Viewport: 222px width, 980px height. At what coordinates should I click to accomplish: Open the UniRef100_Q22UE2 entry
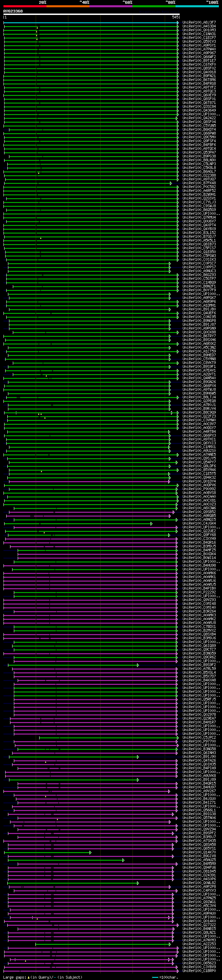tap(199, 531)
